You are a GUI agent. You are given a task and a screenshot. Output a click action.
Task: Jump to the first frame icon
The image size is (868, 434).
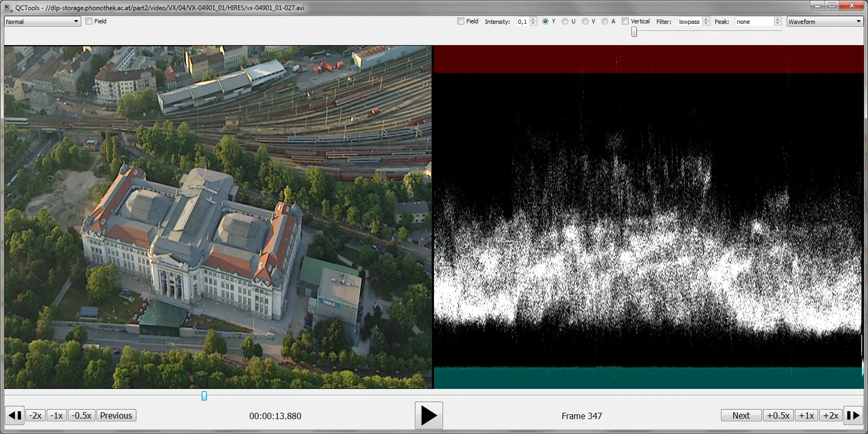[15, 415]
